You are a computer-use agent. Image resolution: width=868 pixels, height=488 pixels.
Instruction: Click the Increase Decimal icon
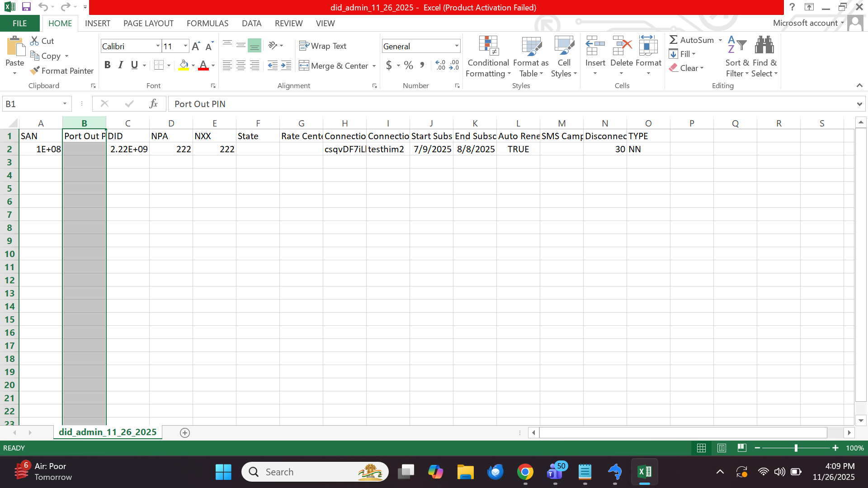[440, 66]
